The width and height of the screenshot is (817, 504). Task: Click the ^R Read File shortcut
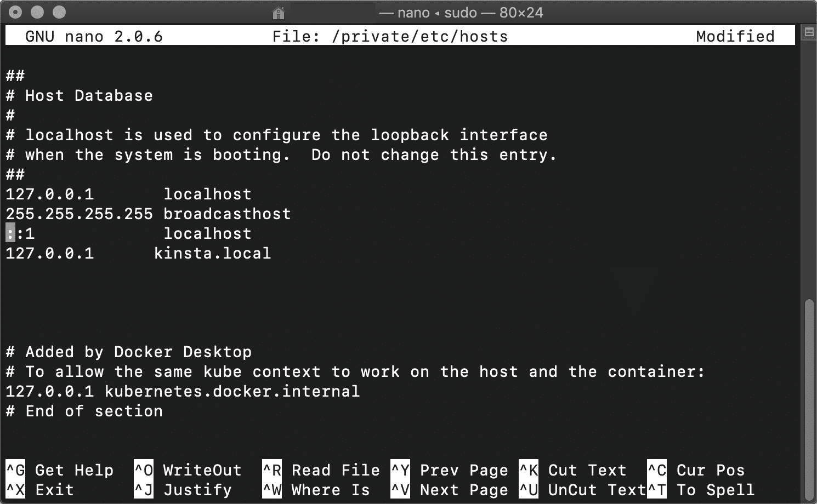(321, 470)
